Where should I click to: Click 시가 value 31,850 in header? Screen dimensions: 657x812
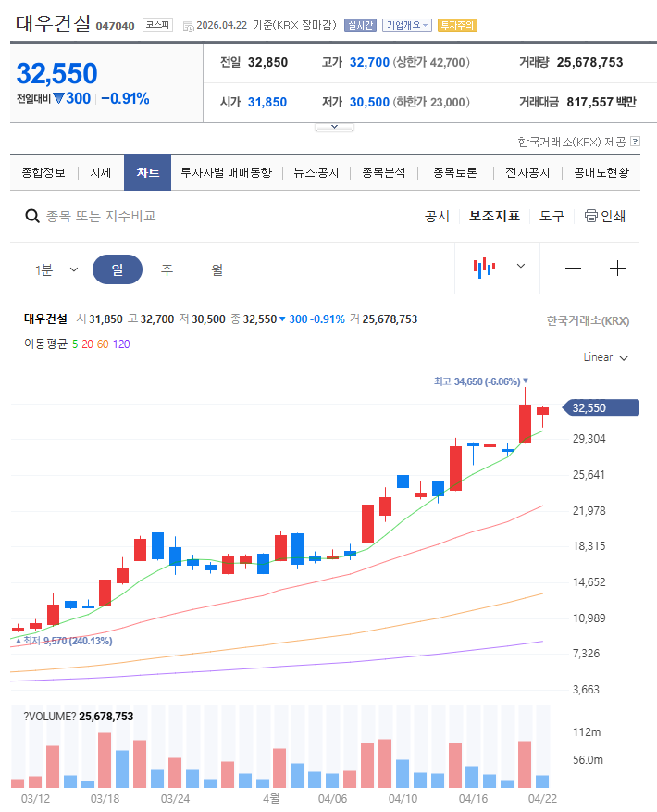point(267,102)
